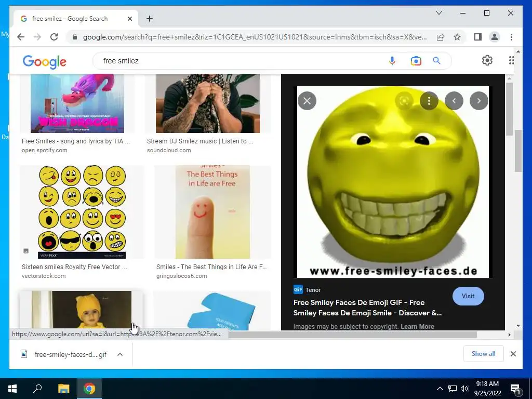
Task: Click the Lens visual search icon on preview
Action: [x=404, y=101]
